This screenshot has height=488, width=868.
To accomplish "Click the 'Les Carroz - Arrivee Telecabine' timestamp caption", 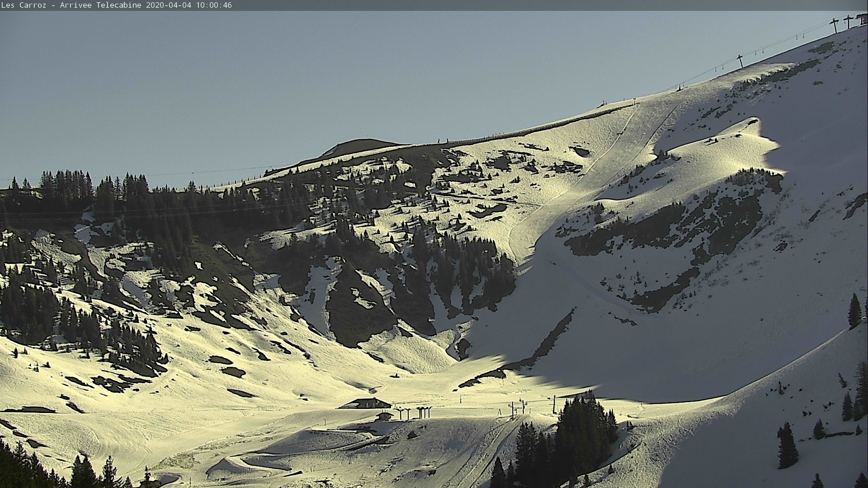I will click(116, 5).
